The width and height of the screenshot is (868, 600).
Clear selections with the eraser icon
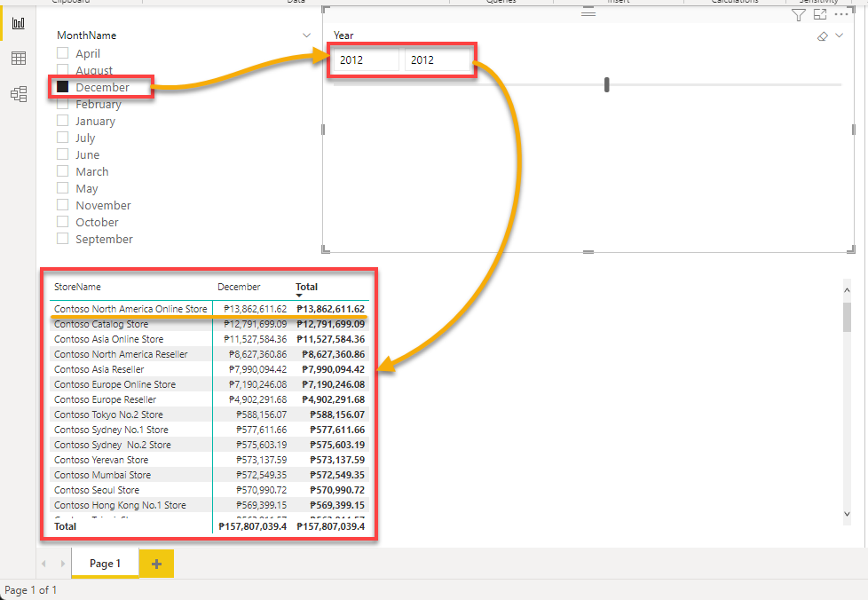point(823,36)
